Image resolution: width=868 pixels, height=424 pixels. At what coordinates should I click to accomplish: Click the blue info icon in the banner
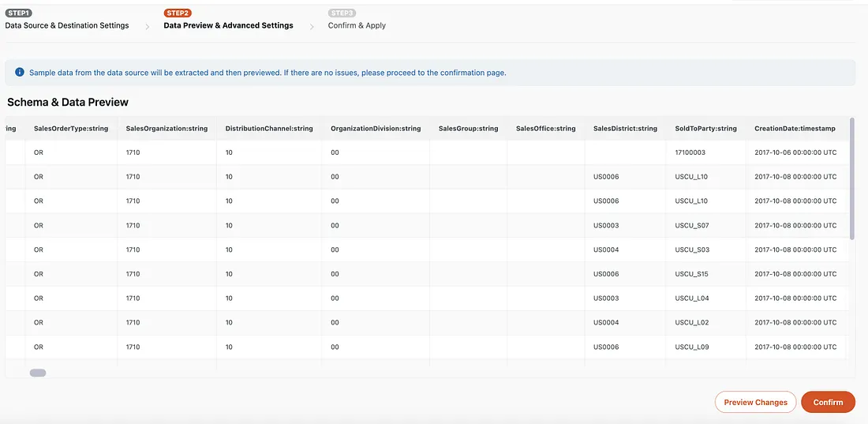pos(19,73)
